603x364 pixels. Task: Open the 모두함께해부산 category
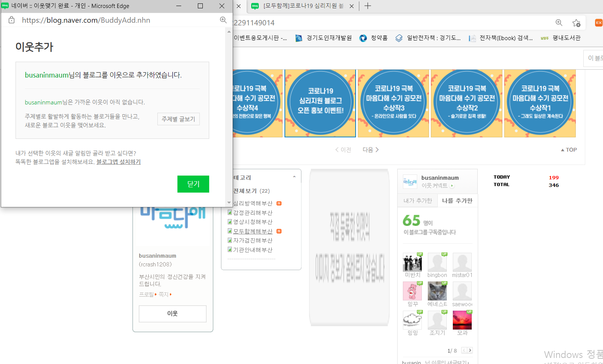[x=253, y=231]
